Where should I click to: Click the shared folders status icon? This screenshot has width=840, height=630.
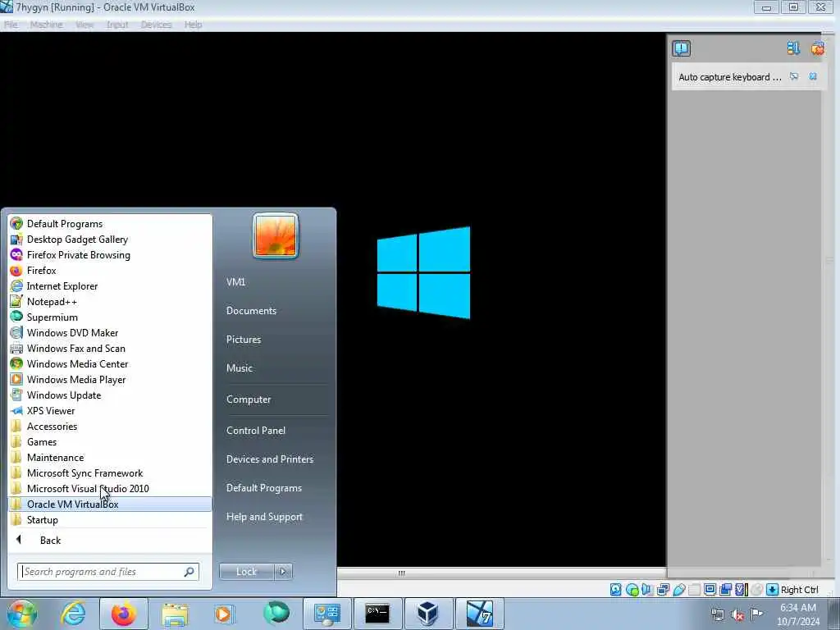[694, 590]
